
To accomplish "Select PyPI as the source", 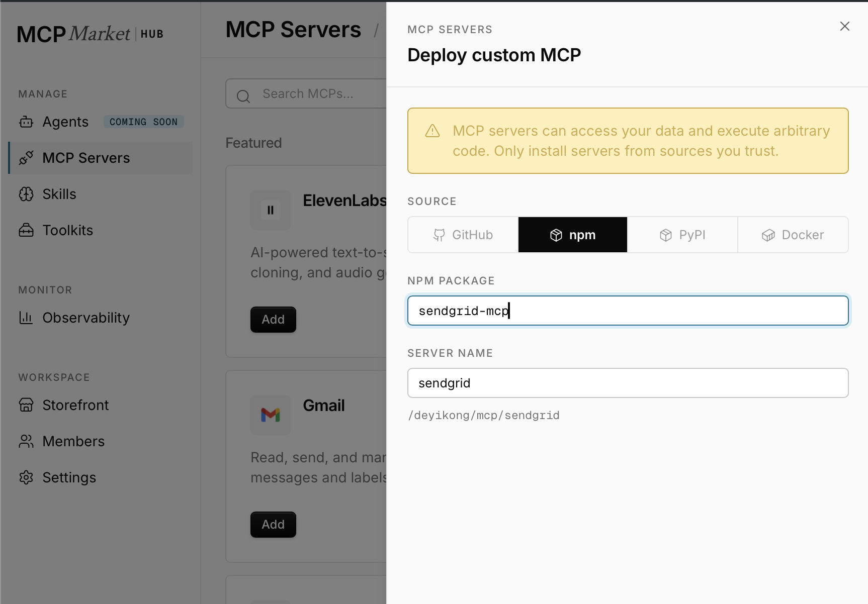I will [x=682, y=235].
